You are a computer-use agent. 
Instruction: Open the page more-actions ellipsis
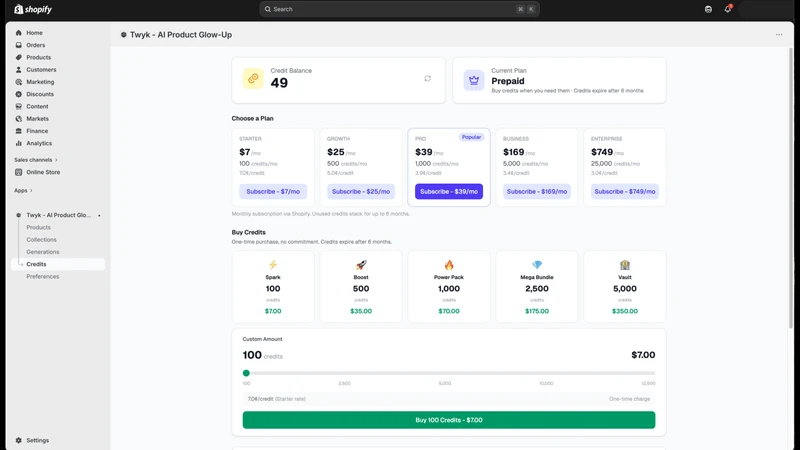[x=779, y=35]
